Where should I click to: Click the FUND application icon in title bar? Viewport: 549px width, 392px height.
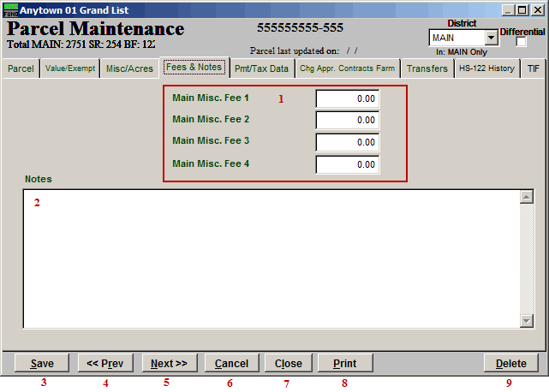click(x=10, y=9)
